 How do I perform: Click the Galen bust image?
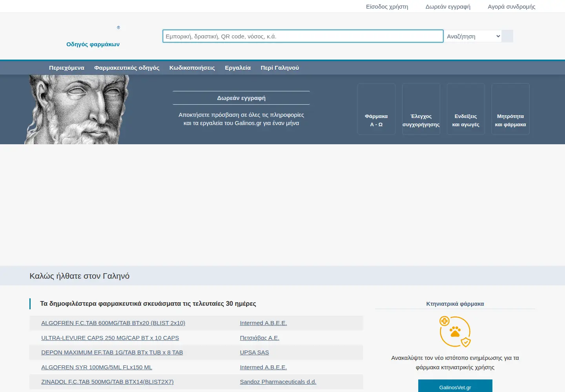click(78, 109)
